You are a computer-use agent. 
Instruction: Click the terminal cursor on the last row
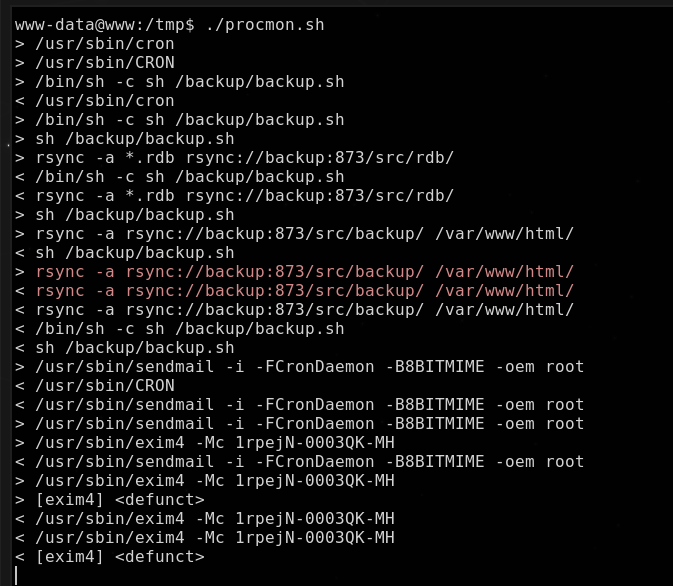17,575
